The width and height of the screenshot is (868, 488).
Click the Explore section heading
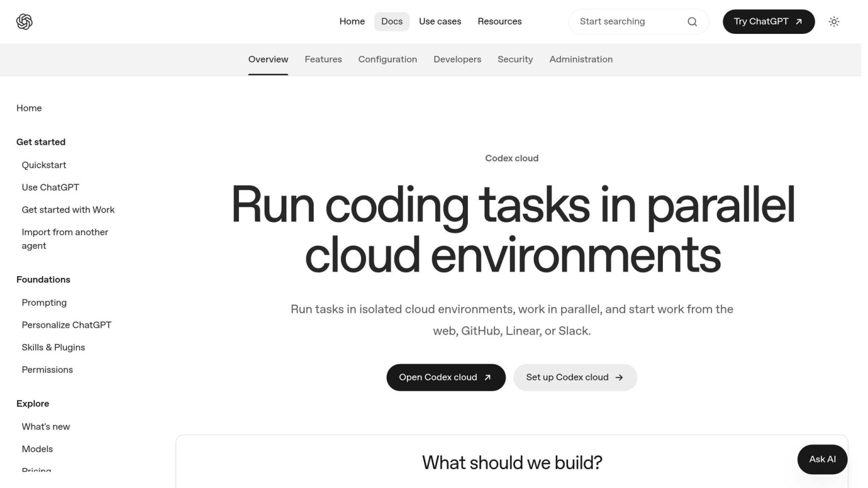[x=33, y=403]
